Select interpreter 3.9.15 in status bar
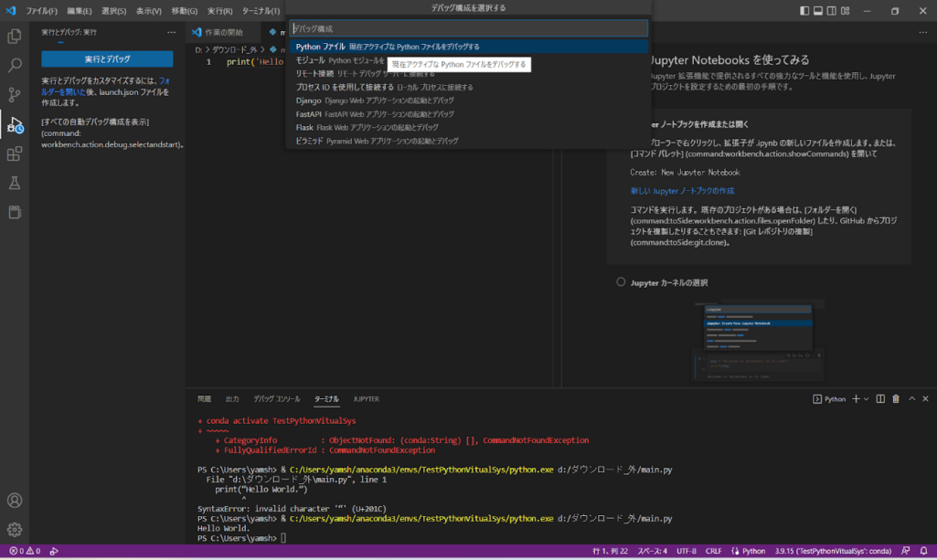937x560 pixels. (x=833, y=551)
